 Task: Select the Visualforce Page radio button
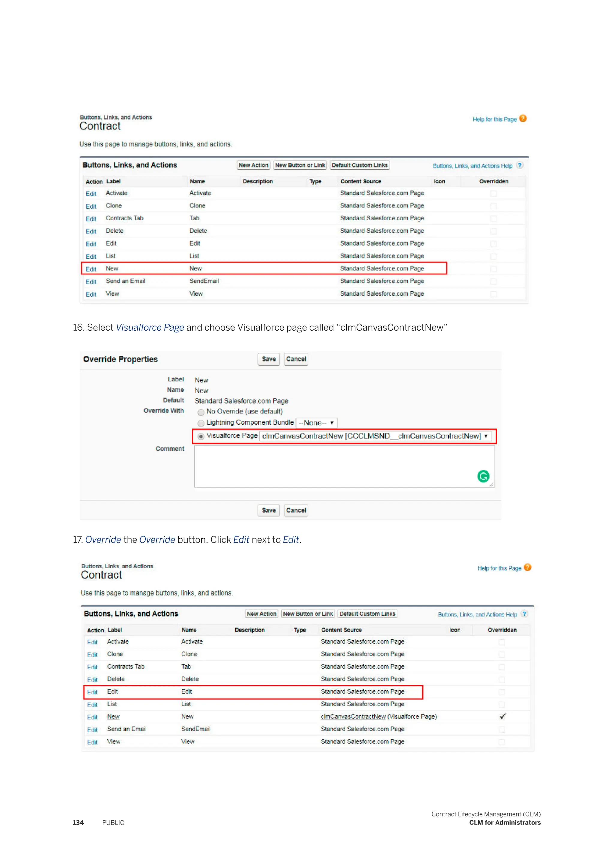201,436
